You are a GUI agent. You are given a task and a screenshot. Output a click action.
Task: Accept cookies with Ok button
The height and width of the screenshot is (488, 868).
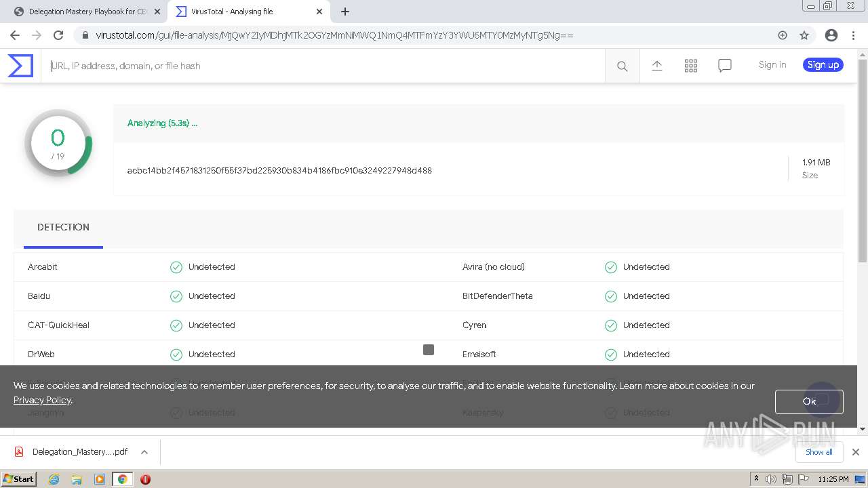click(x=809, y=401)
